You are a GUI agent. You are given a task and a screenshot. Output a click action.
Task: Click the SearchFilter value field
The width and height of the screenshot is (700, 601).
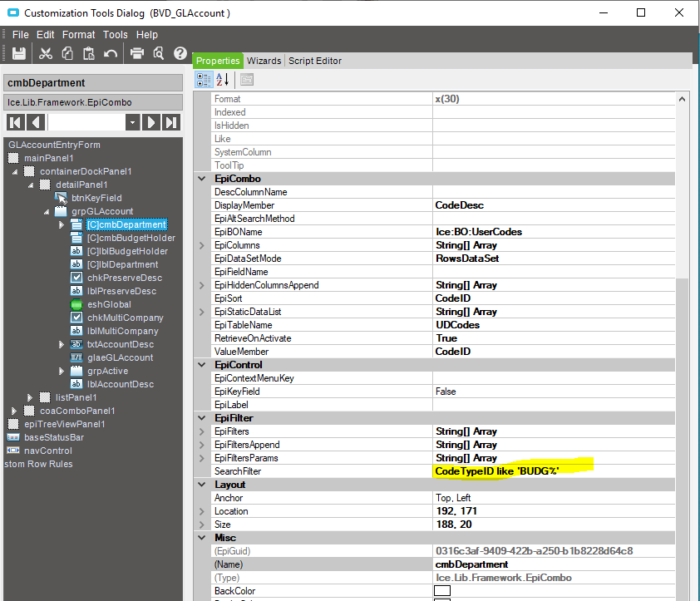pyautogui.click(x=554, y=471)
